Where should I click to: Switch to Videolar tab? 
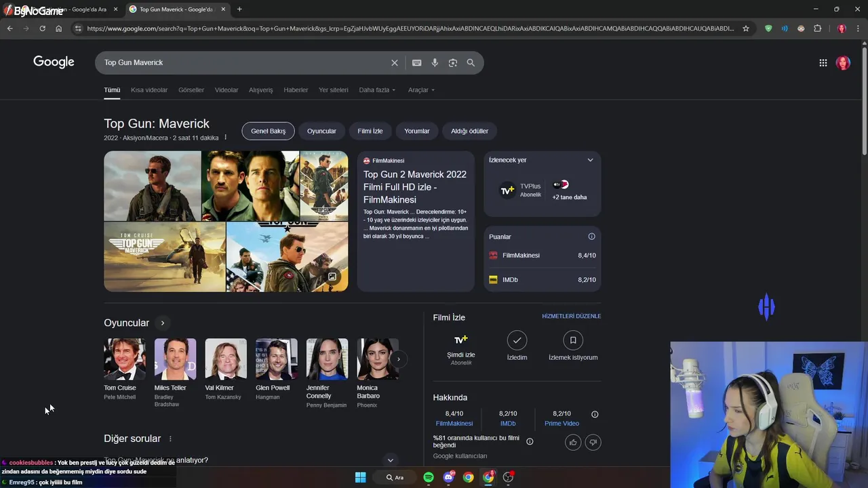[226, 89]
